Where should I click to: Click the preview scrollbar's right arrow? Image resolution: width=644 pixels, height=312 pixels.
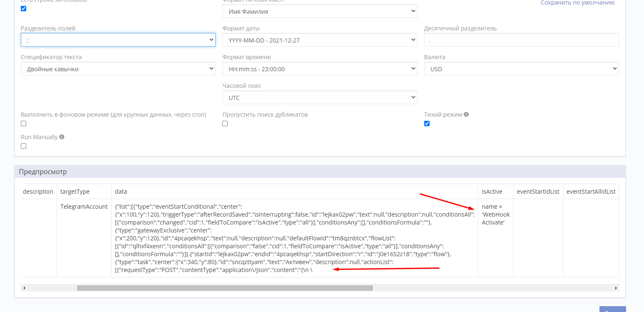[x=616, y=288]
